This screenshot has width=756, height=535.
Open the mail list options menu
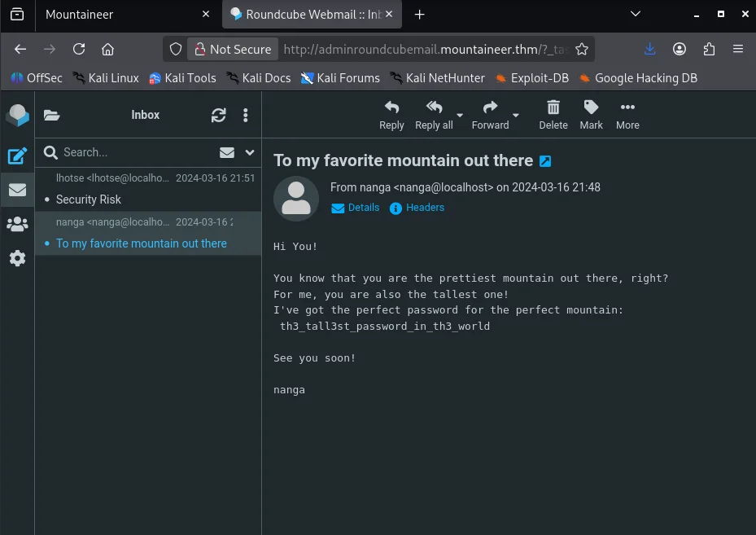tap(245, 116)
